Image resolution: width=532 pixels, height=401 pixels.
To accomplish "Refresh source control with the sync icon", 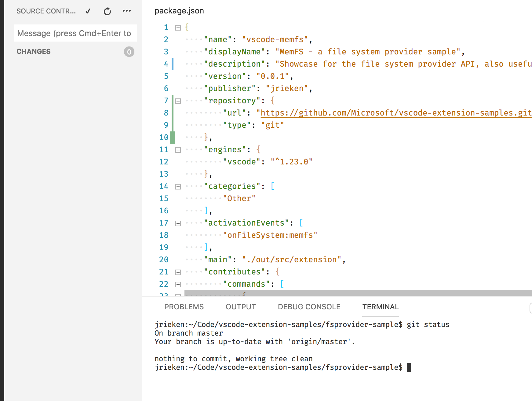I will pyautogui.click(x=107, y=11).
